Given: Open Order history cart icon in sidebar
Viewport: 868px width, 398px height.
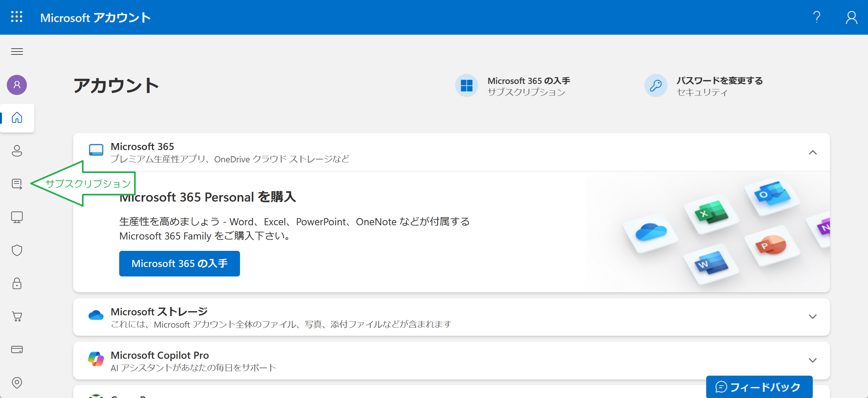Looking at the screenshot, I should tap(17, 316).
